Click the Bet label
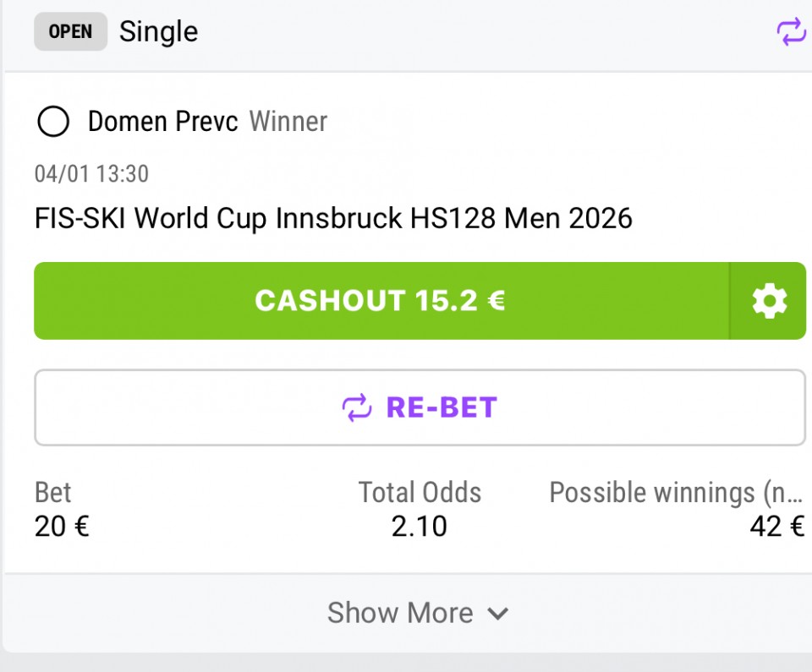The height and width of the screenshot is (672, 812). point(52,492)
